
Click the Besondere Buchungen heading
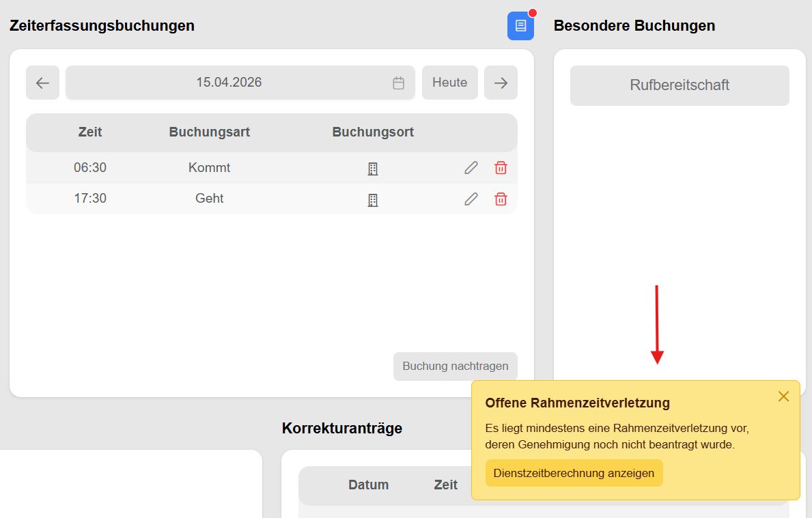[x=634, y=26]
